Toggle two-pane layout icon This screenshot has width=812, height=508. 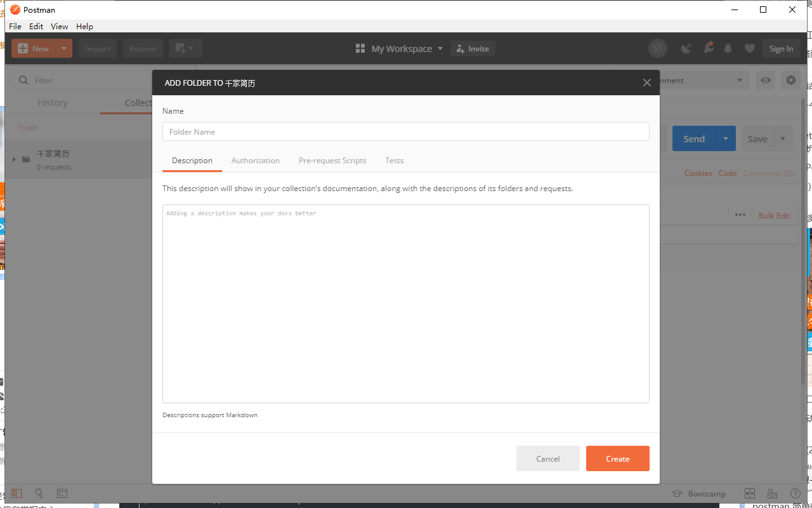pyautogui.click(x=750, y=493)
